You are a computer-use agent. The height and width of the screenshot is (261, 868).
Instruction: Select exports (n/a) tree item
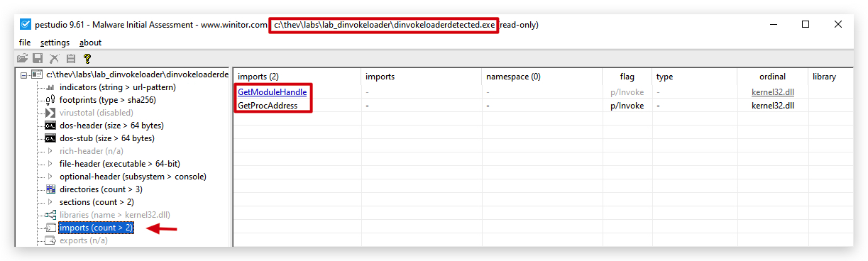click(84, 240)
